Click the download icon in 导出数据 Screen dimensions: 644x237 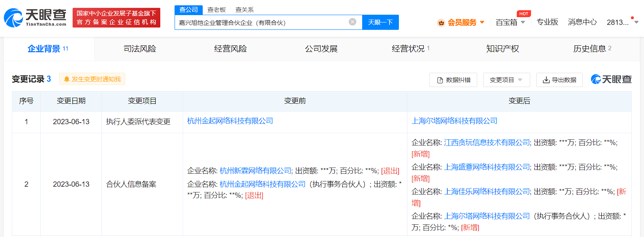(546, 80)
